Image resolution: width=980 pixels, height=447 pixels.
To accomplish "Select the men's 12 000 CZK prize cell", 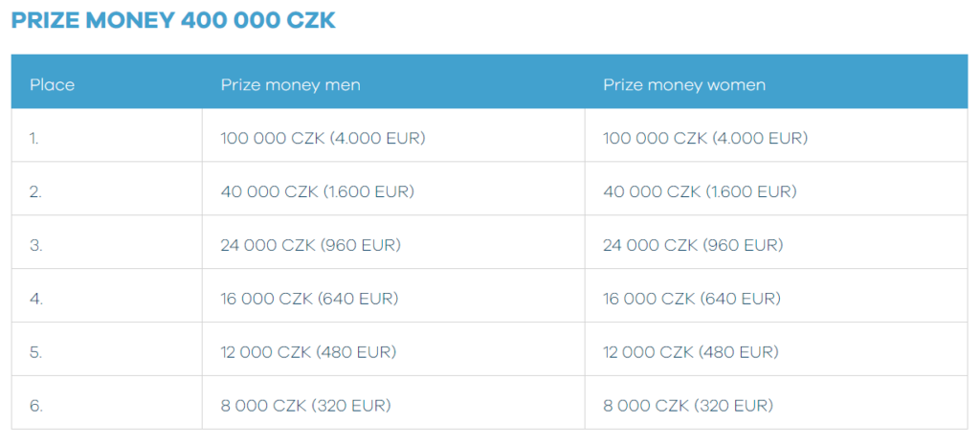I will pyautogui.click(x=308, y=352).
